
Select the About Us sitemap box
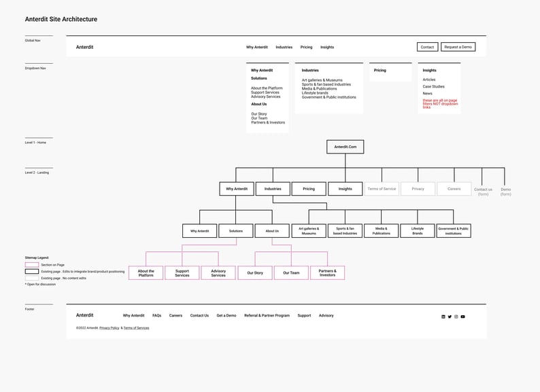click(272, 231)
